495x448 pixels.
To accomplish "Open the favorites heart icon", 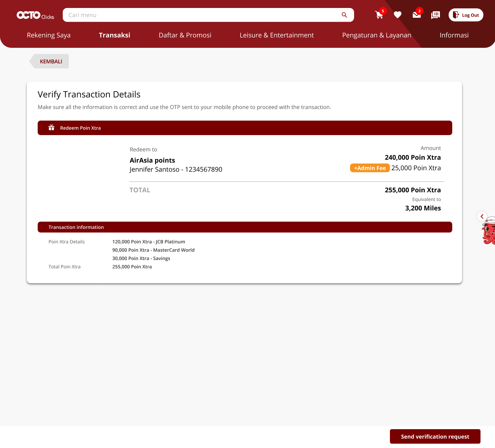I will pyautogui.click(x=398, y=15).
